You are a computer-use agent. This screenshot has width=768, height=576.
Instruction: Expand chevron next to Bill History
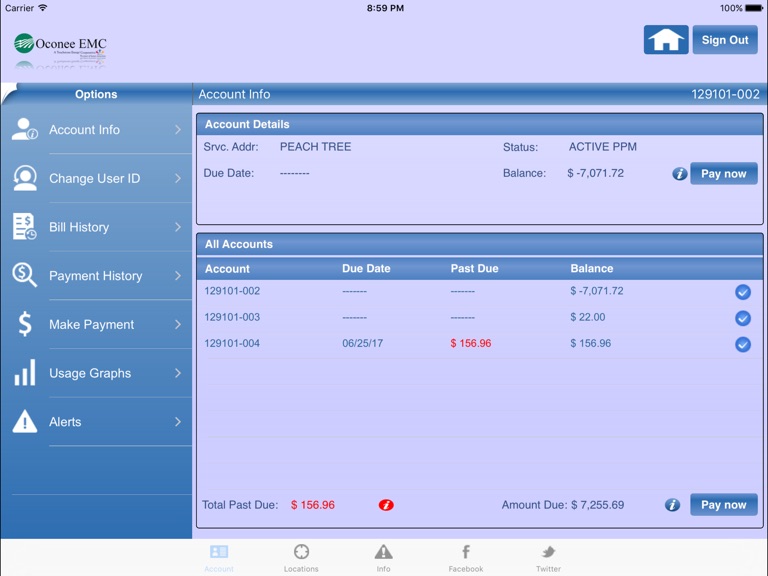pyautogui.click(x=178, y=227)
